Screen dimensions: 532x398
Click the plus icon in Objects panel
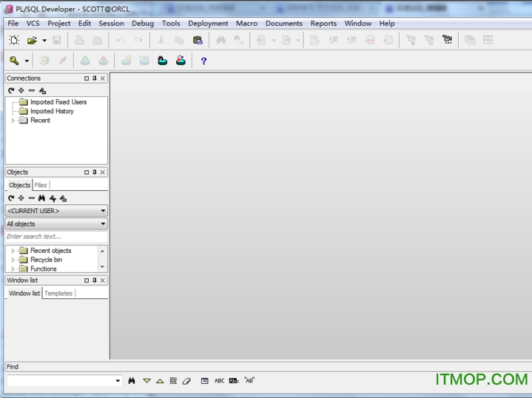pos(21,198)
